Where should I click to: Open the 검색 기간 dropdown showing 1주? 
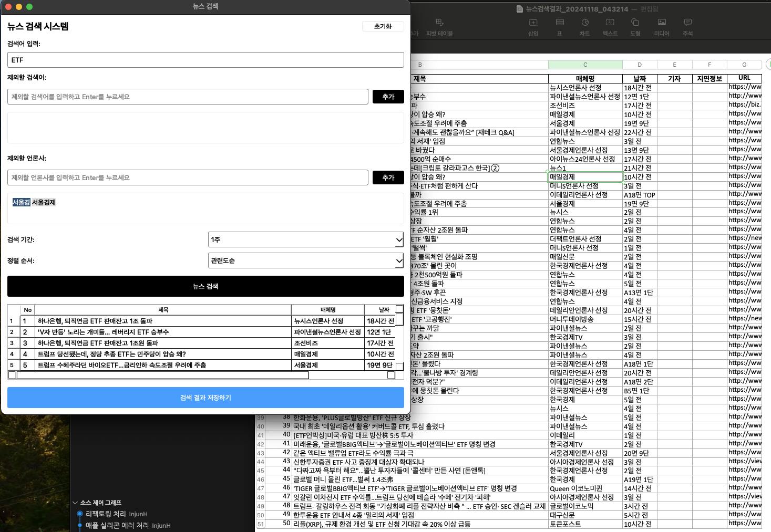[306, 239]
